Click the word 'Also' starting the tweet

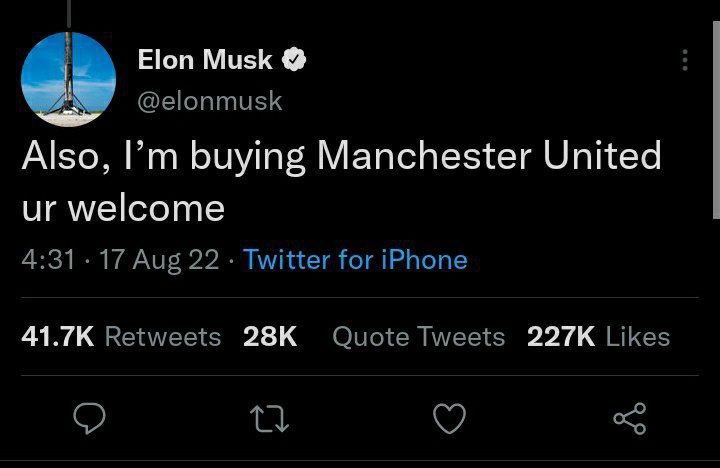pyautogui.click(x=56, y=156)
